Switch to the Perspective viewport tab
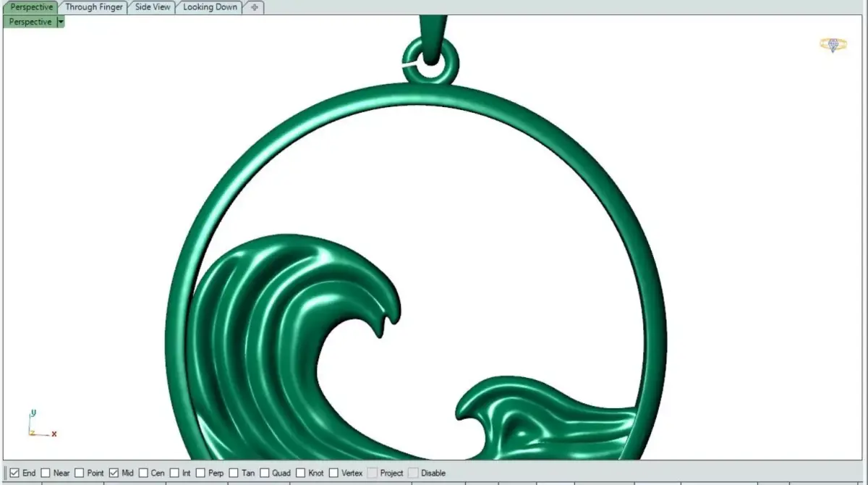 tap(31, 7)
